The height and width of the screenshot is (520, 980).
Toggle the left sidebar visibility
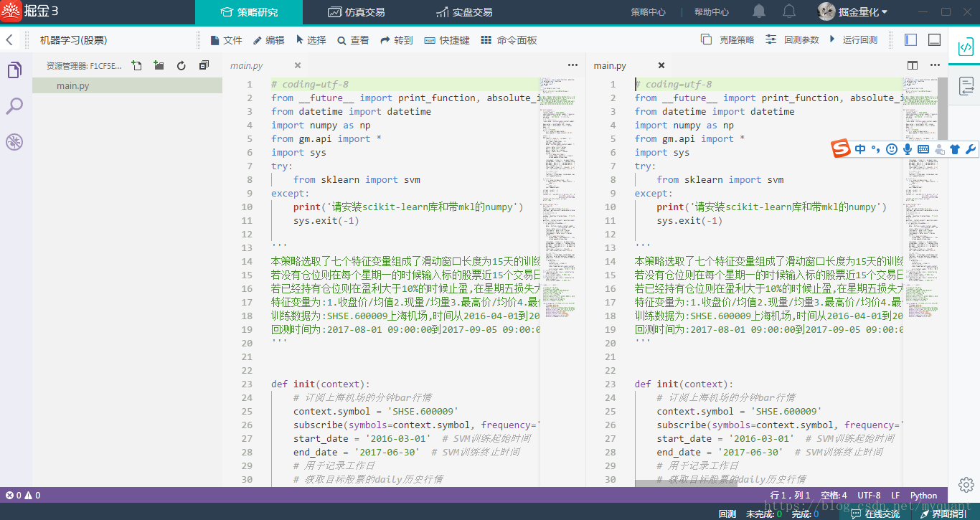tap(911, 40)
